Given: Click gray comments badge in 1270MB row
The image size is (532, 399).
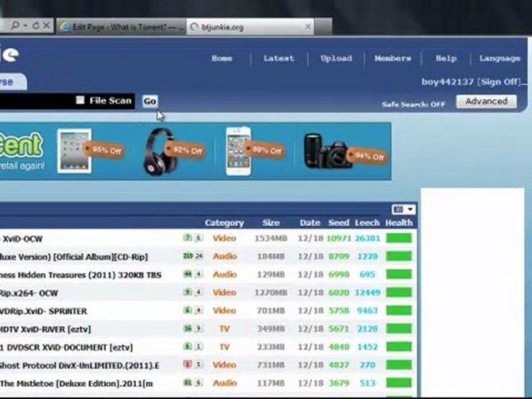Looking at the screenshot, I should (199, 292).
